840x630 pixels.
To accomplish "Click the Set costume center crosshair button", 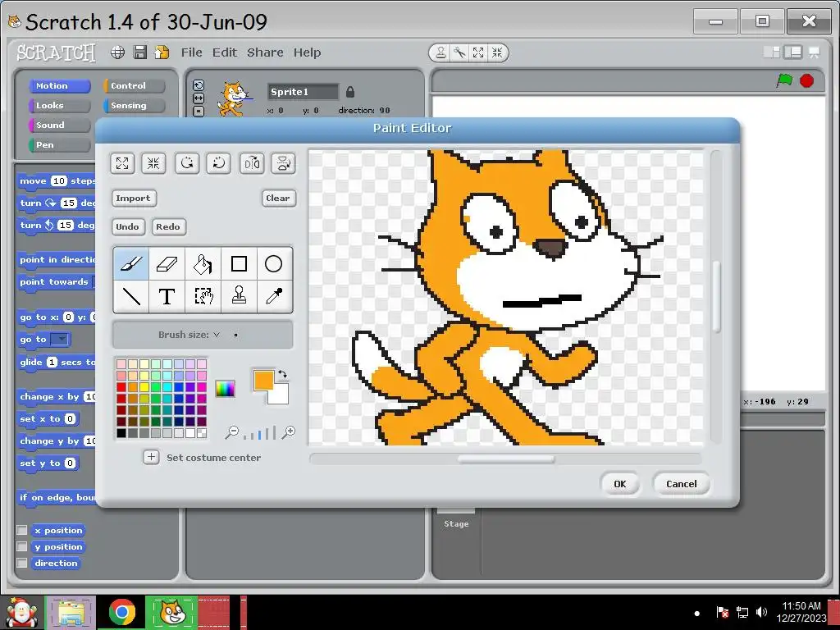I will coord(151,457).
